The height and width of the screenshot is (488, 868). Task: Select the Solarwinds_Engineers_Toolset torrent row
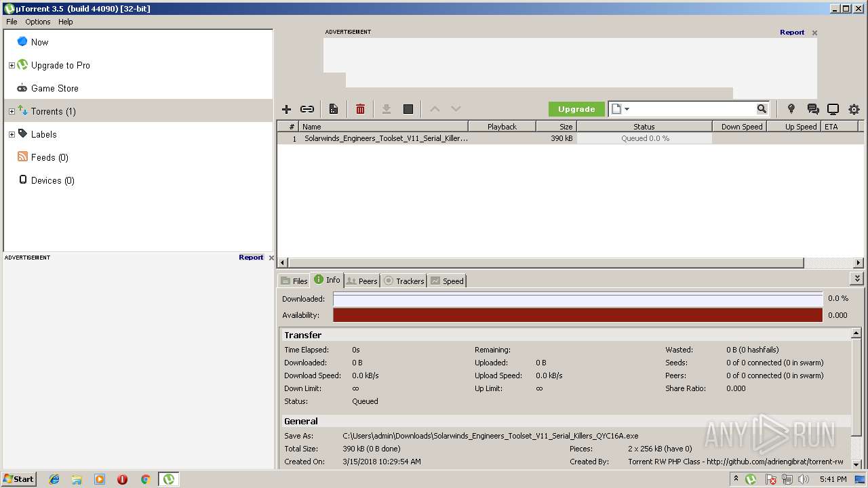(x=570, y=138)
